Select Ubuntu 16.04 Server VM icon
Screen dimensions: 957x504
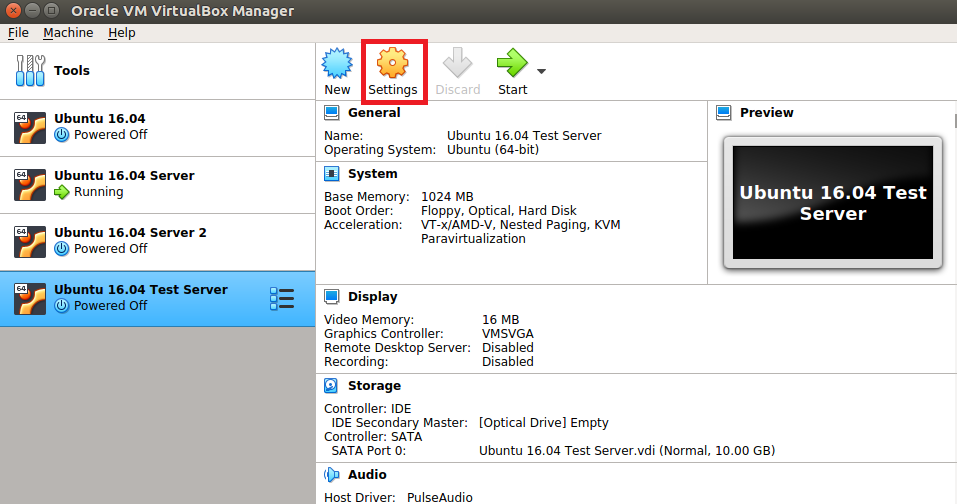pos(30,185)
